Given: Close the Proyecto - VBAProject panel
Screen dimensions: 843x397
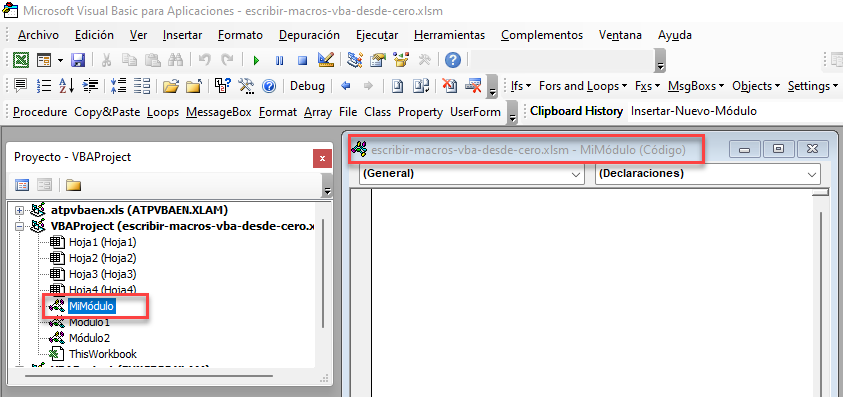Looking at the screenshot, I should (x=322, y=158).
